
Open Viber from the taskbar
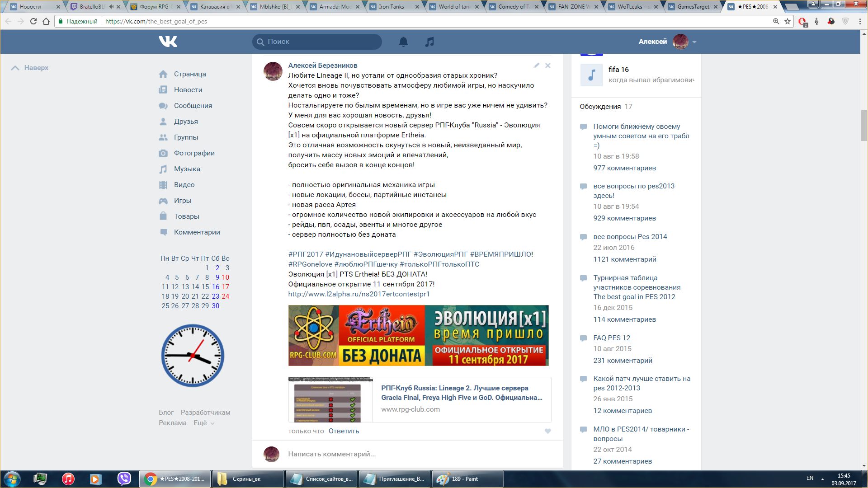124,479
